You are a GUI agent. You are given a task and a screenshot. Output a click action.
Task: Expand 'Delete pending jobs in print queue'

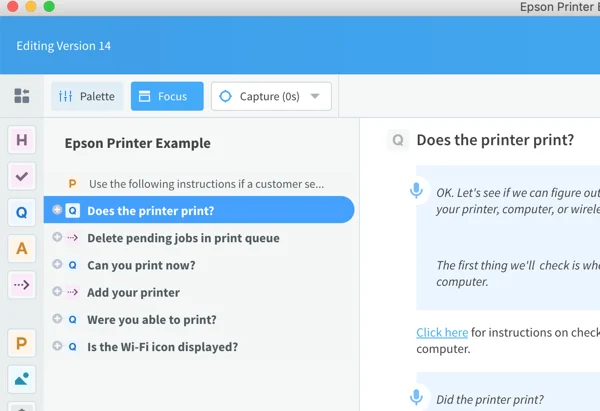pos(57,237)
